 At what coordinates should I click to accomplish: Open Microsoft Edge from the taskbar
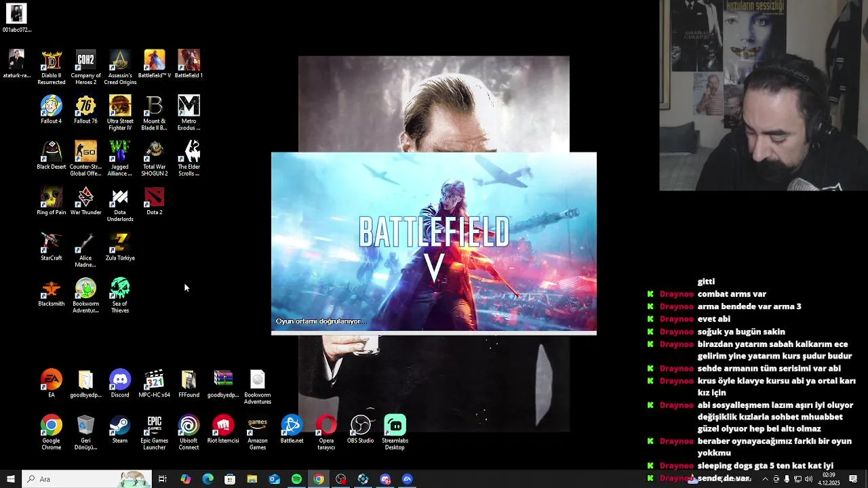(208, 479)
